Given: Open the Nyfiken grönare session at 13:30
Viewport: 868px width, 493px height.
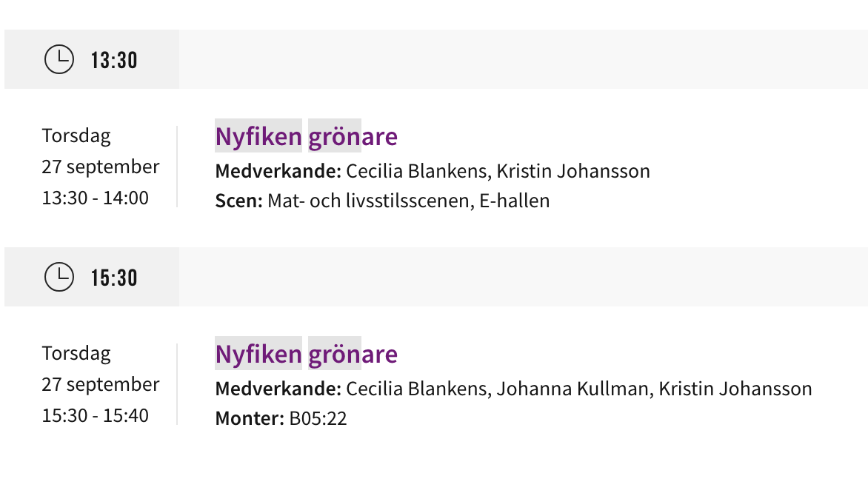Looking at the screenshot, I should click(x=306, y=137).
